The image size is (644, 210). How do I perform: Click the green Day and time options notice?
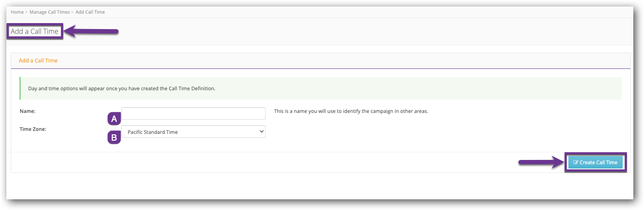(122, 89)
